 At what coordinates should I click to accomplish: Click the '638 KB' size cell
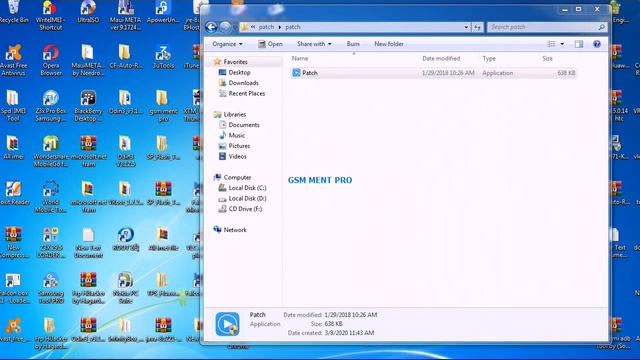pyautogui.click(x=566, y=73)
